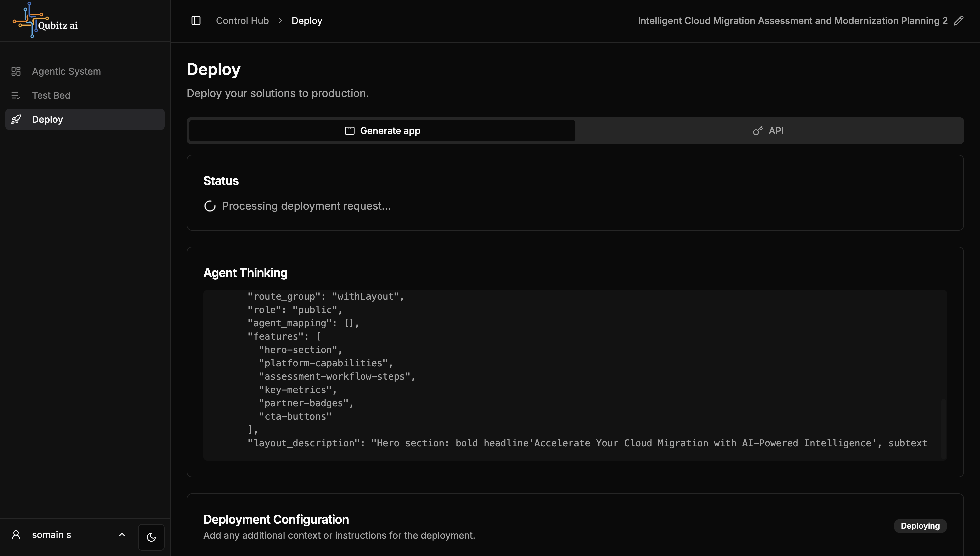Click the Qubitz ai logo
Viewport: 980px width, 556px height.
[x=45, y=21]
